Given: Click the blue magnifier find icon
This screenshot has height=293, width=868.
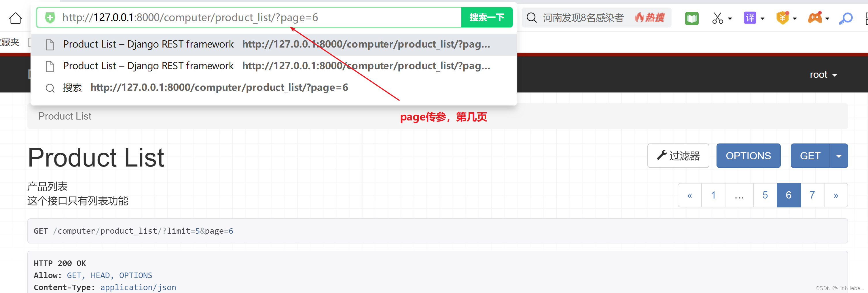Looking at the screenshot, I should (x=846, y=18).
